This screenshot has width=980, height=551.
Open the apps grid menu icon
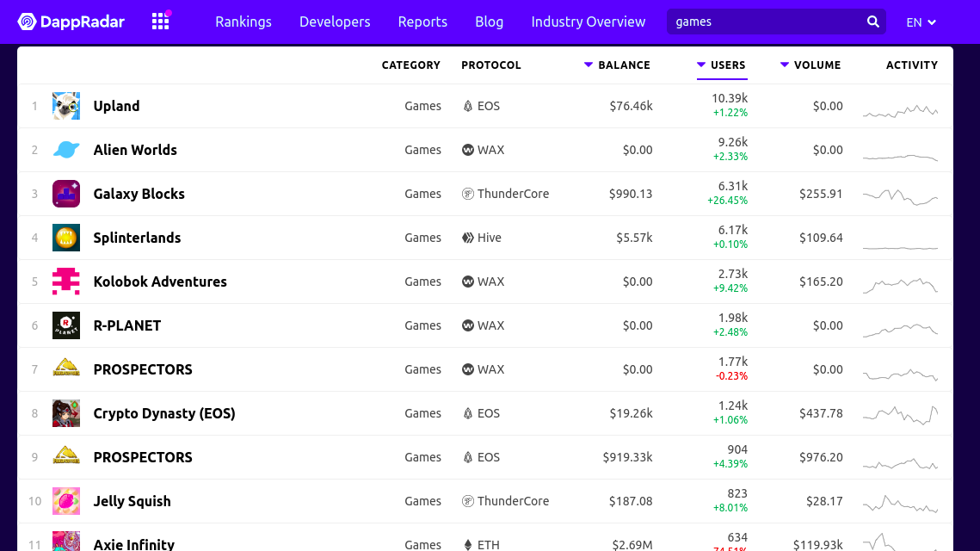point(161,22)
